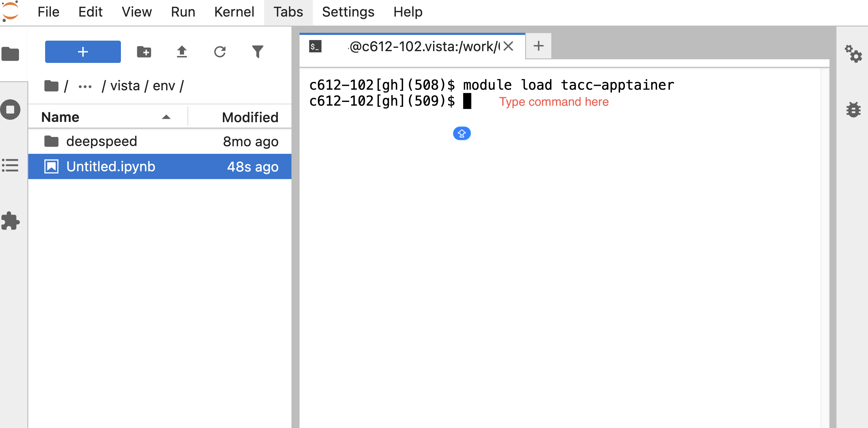
Task: Upload files to current directory
Action: [182, 51]
